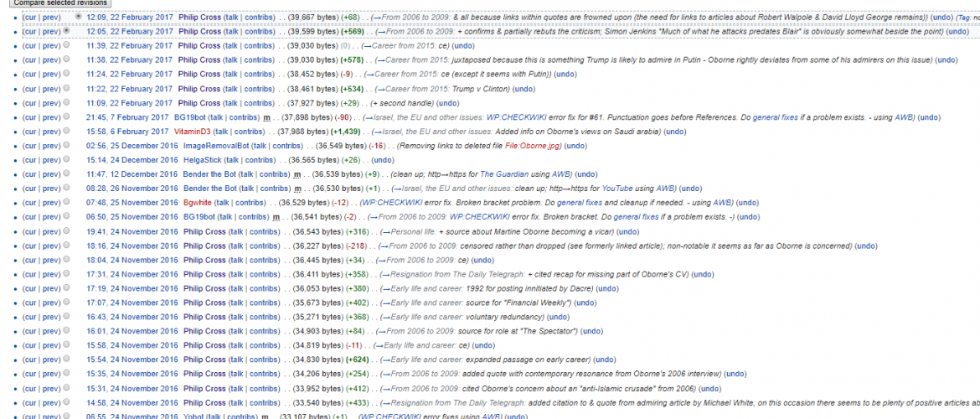Choose radio button for 15:14, 24 December 2016 revision

66,160
